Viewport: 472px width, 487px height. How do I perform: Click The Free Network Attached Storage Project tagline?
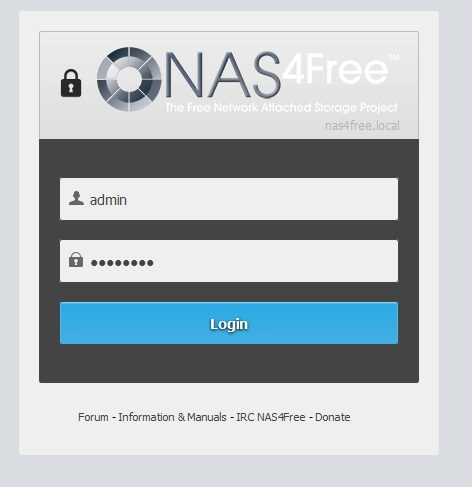(x=281, y=108)
